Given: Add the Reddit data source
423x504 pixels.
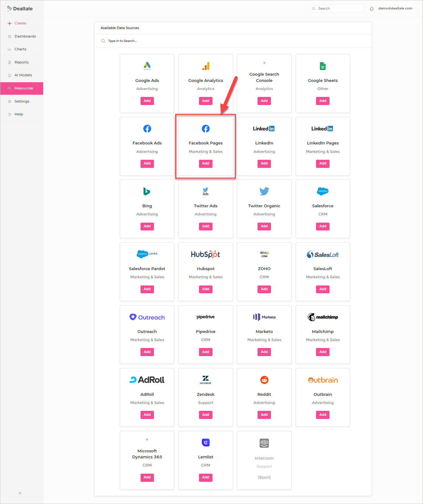Looking at the screenshot, I should pos(264,415).
